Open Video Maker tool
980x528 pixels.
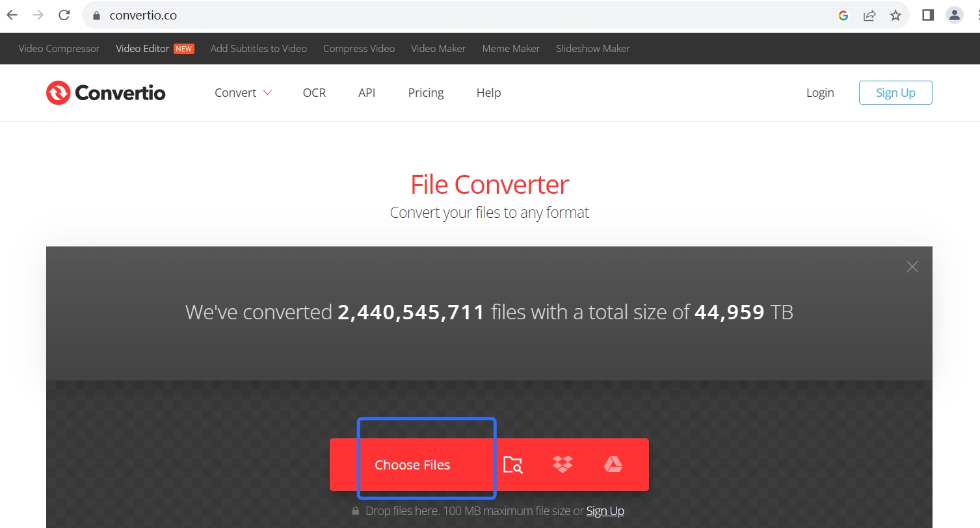click(x=438, y=49)
